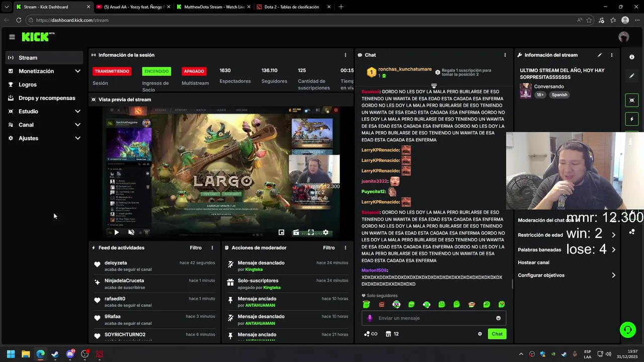644x362 pixels.
Task: Focus the Enviar un mensaje field
Action: pos(434,318)
